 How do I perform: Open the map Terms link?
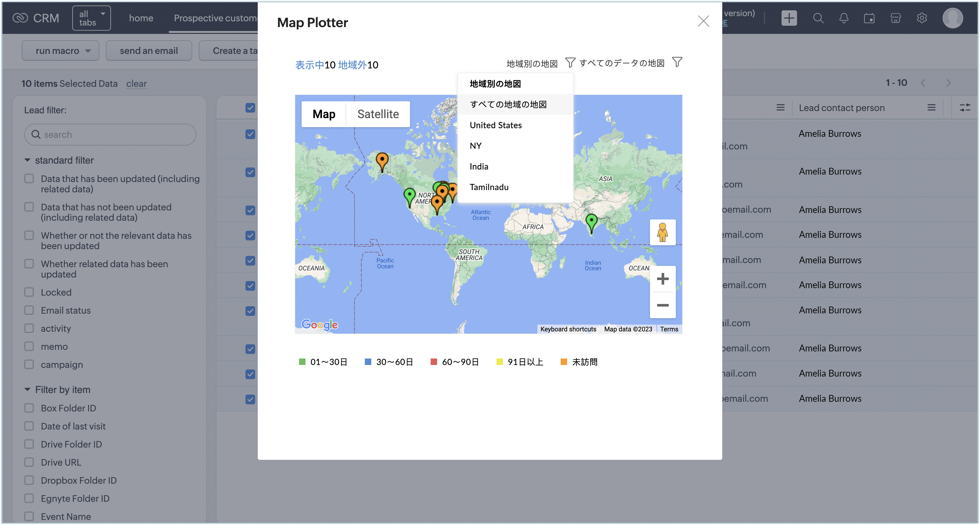[669, 329]
